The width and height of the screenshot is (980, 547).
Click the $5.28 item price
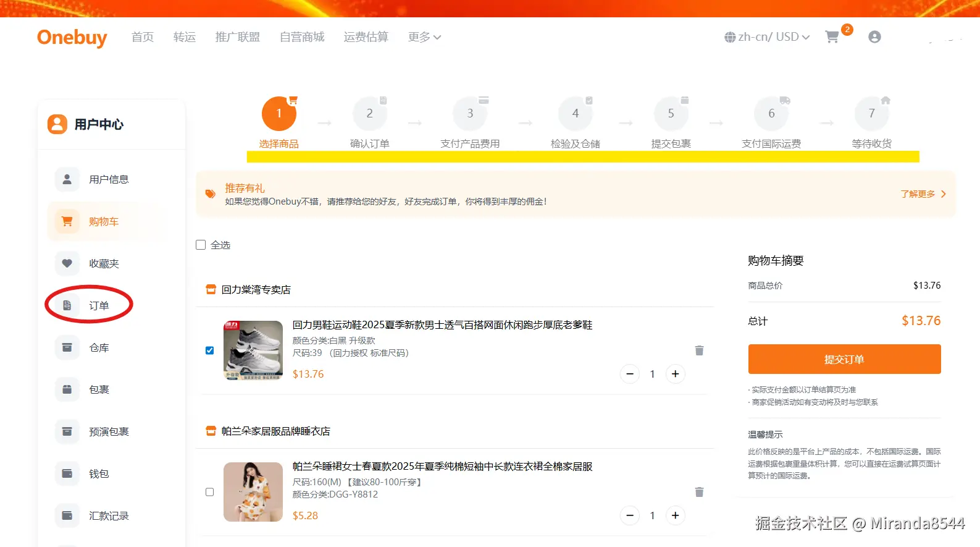(x=305, y=515)
